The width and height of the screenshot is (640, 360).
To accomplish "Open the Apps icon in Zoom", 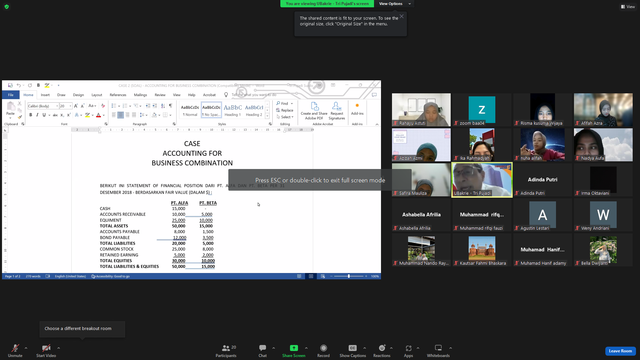I will click(409, 348).
